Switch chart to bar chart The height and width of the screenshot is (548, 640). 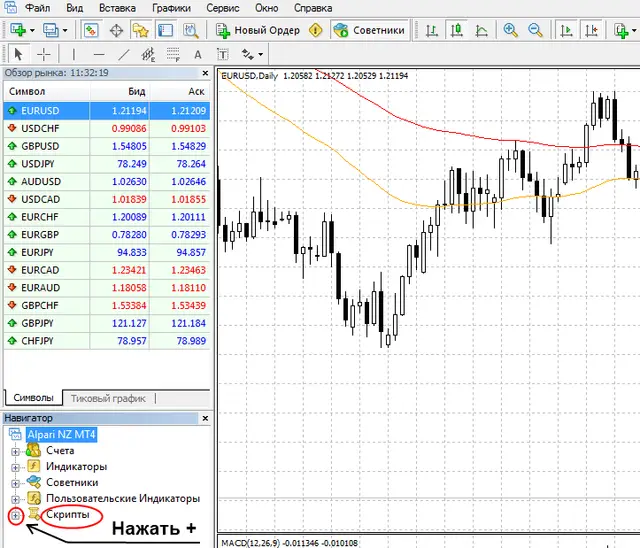[431, 31]
